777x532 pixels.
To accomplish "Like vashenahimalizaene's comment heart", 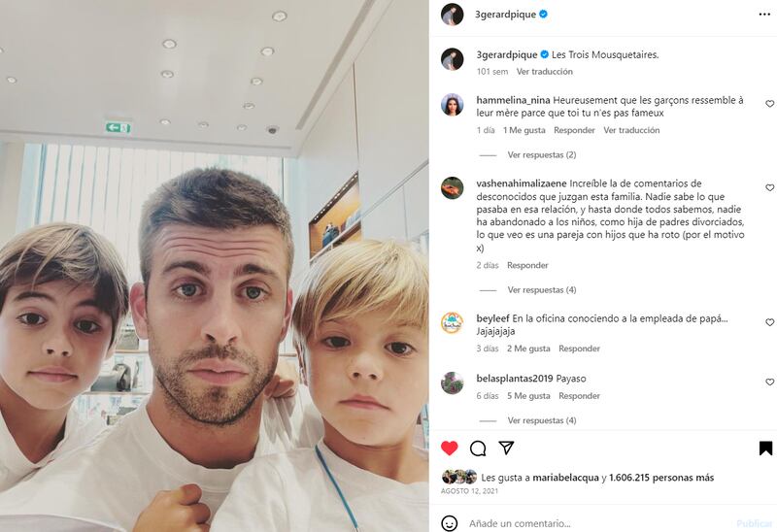I will (x=769, y=187).
